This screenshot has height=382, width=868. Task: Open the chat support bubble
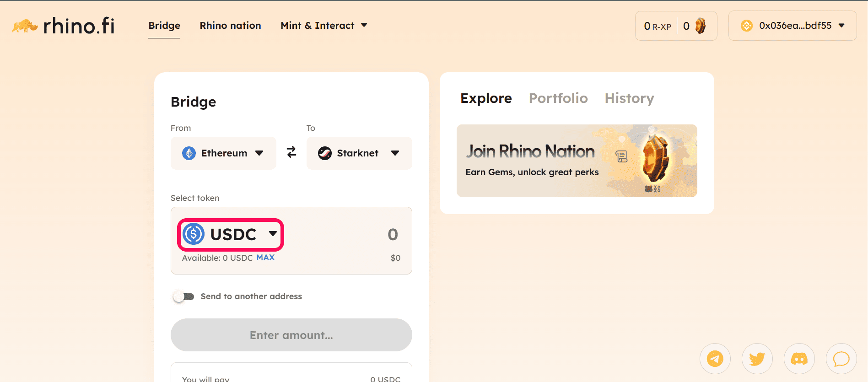point(841,359)
